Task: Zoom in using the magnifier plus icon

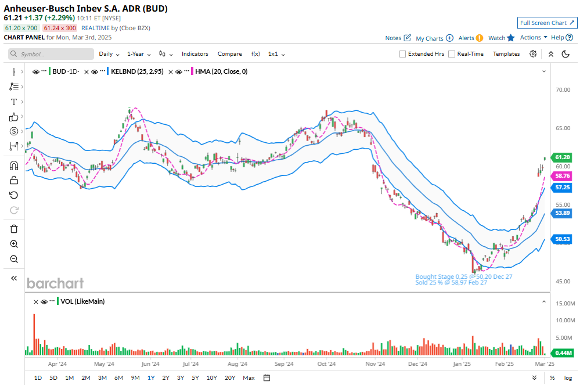Action: (14, 244)
